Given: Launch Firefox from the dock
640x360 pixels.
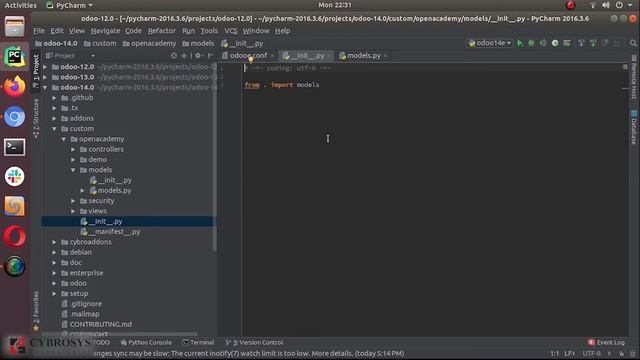Looking at the screenshot, I should (x=14, y=86).
